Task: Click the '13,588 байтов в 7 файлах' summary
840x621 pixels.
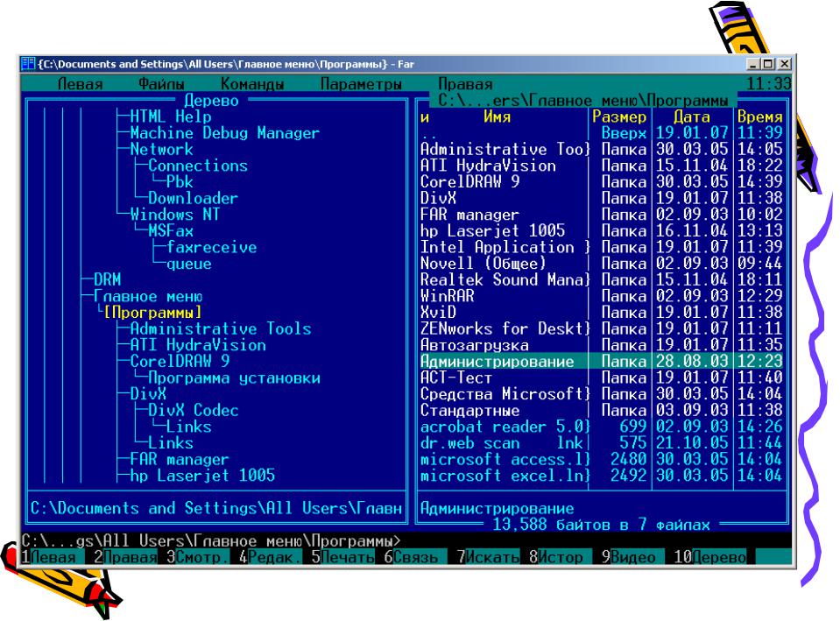Action: click(x=601, y=525)
